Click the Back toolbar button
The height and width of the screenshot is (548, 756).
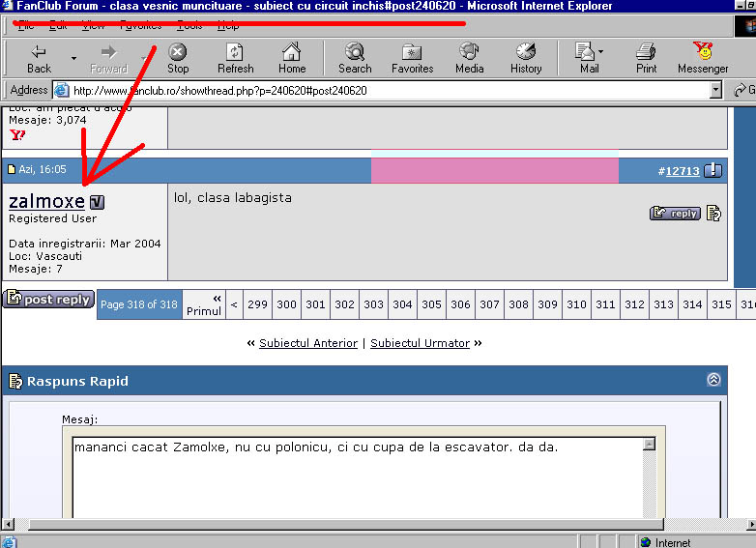point(39,58)
